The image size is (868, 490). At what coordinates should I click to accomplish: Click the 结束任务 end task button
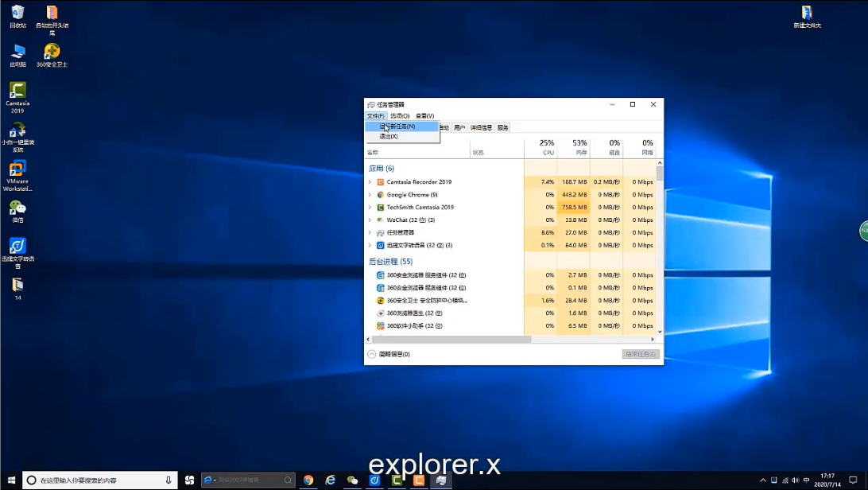[641, 354]
